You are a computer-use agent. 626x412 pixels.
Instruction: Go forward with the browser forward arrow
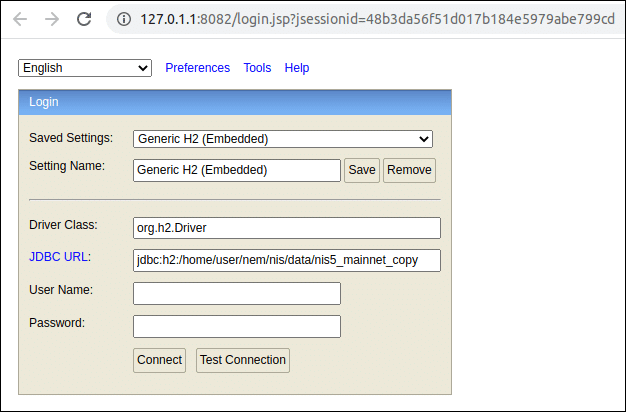click(x=52, y=19)
